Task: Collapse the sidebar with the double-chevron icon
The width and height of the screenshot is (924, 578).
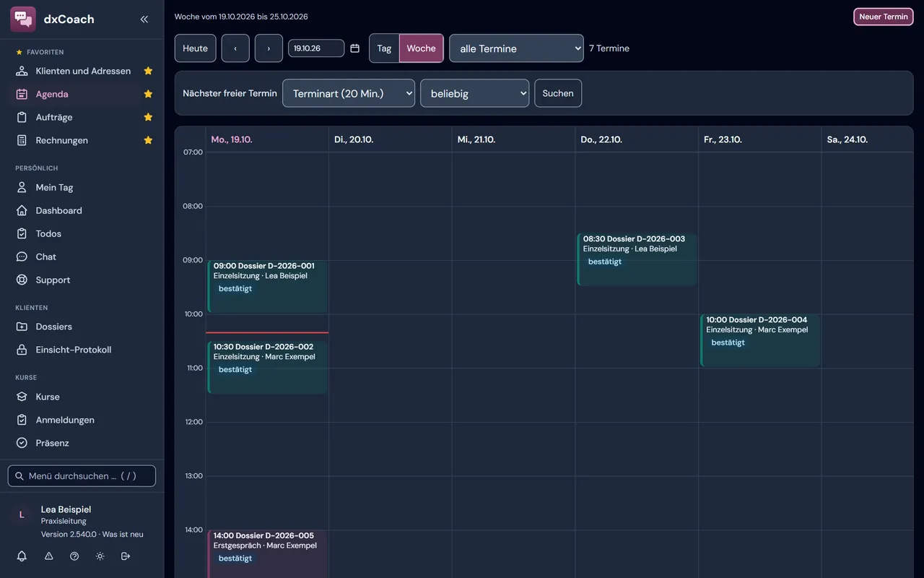Action: 144,20
